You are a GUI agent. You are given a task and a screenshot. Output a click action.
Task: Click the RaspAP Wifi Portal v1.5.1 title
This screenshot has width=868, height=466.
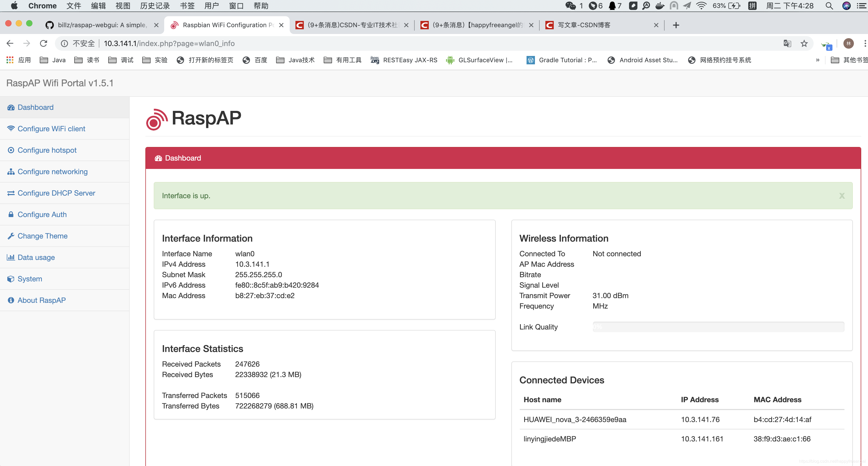[x=60, y=83]
